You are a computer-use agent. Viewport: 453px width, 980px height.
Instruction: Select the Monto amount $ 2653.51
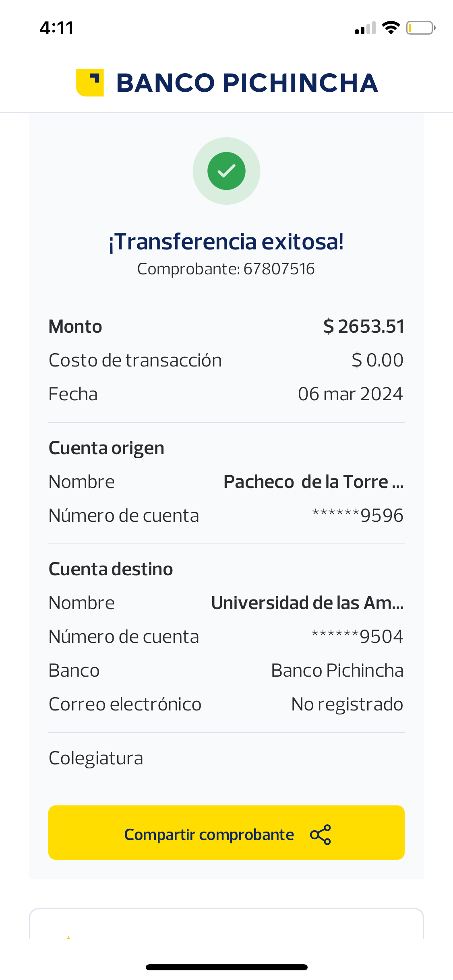pos(364,326)
